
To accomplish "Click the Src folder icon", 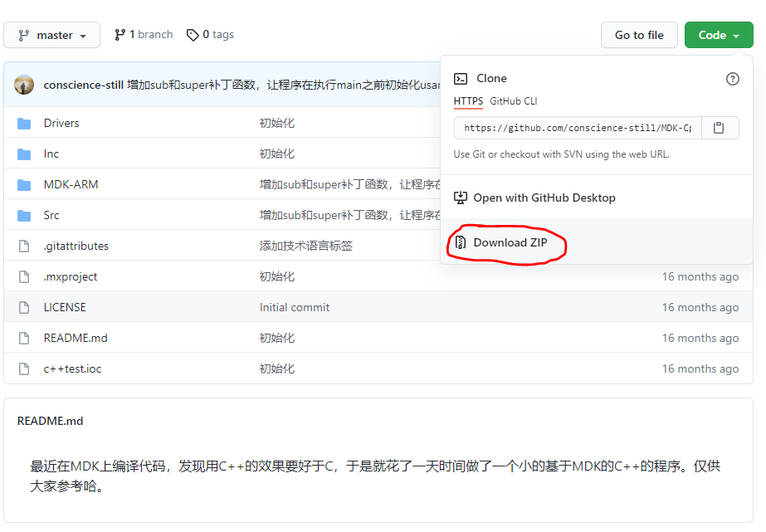I will [x=24, y=214].
